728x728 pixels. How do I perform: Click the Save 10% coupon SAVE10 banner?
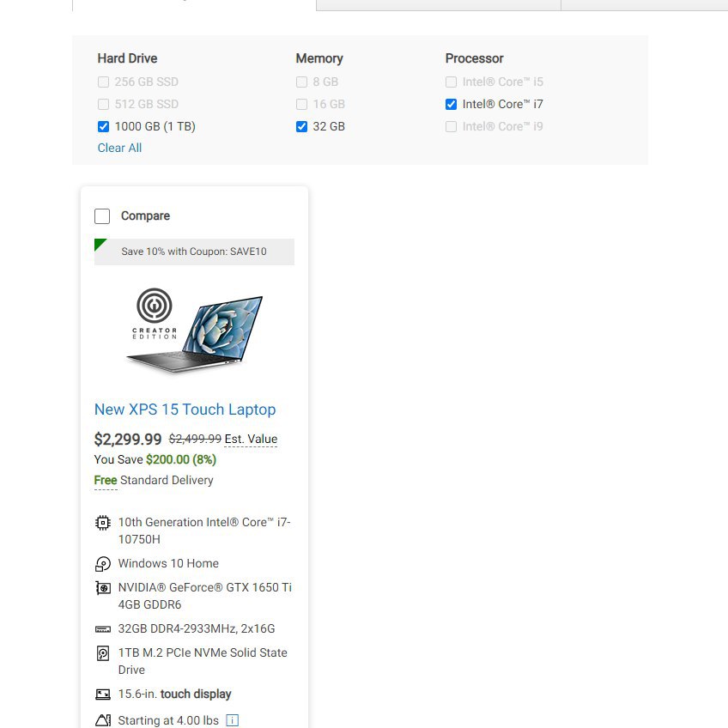tap(194, 252)
